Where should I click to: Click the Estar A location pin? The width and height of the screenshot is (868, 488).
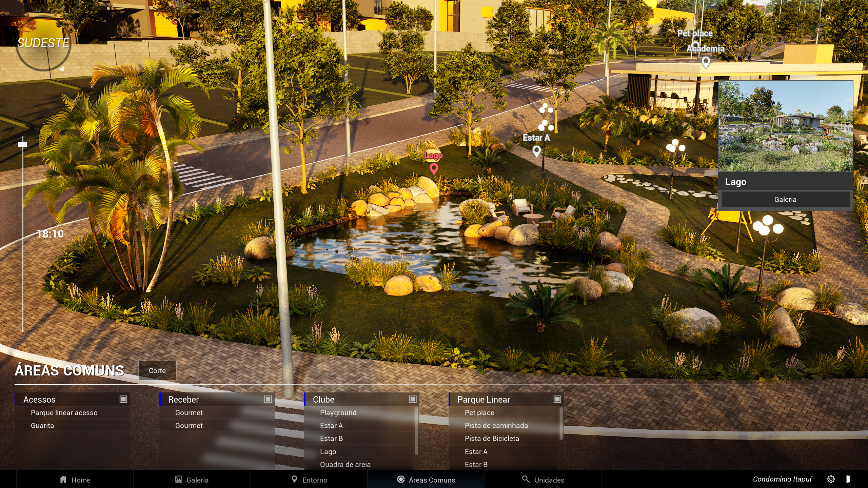[x=536, y=150]
